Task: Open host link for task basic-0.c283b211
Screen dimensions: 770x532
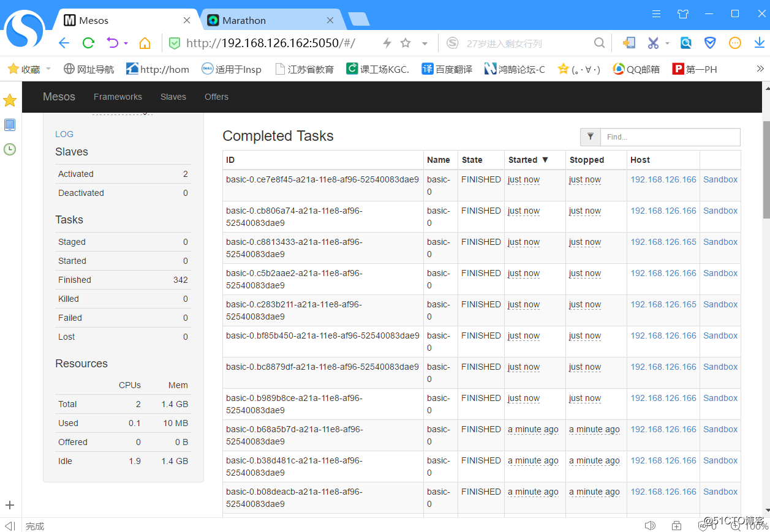Action: 663,304
